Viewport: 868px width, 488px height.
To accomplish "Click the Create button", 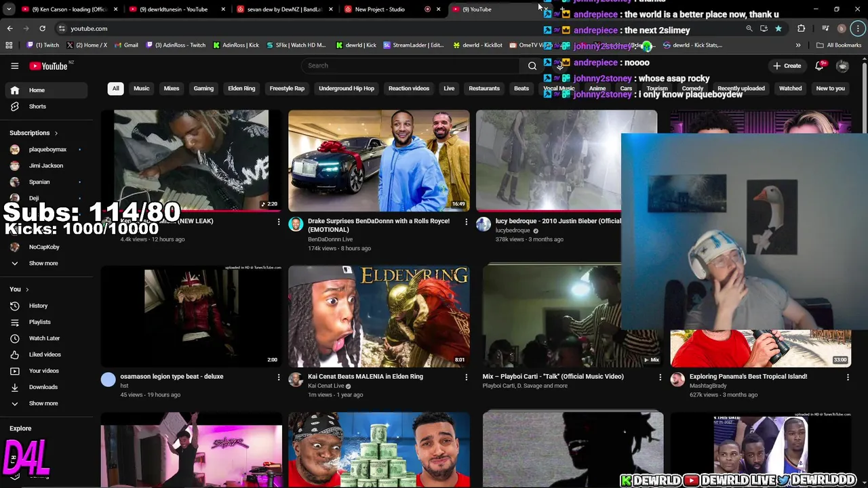I will [x=787, y=66].
